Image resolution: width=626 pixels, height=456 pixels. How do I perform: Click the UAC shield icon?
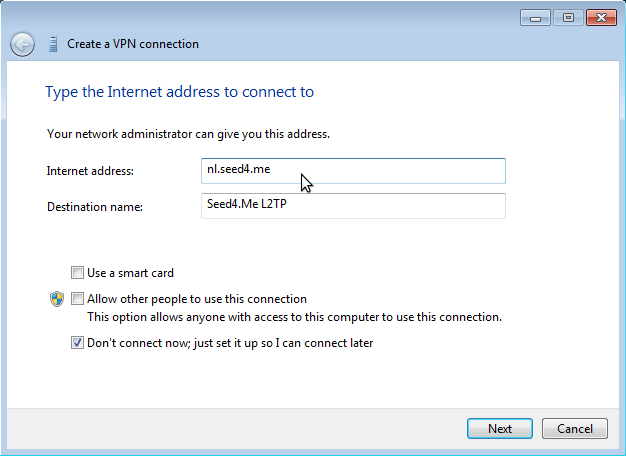click(x=57, y=299)
